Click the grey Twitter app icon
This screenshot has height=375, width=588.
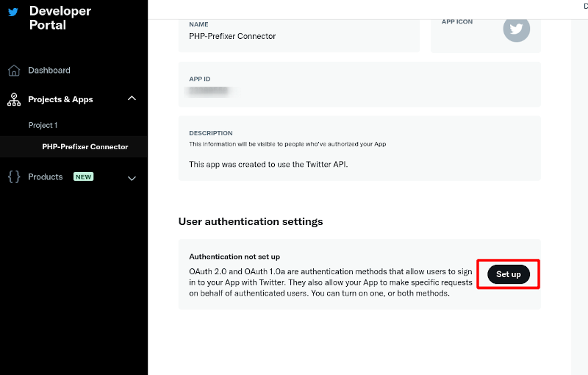click(517, 29)
